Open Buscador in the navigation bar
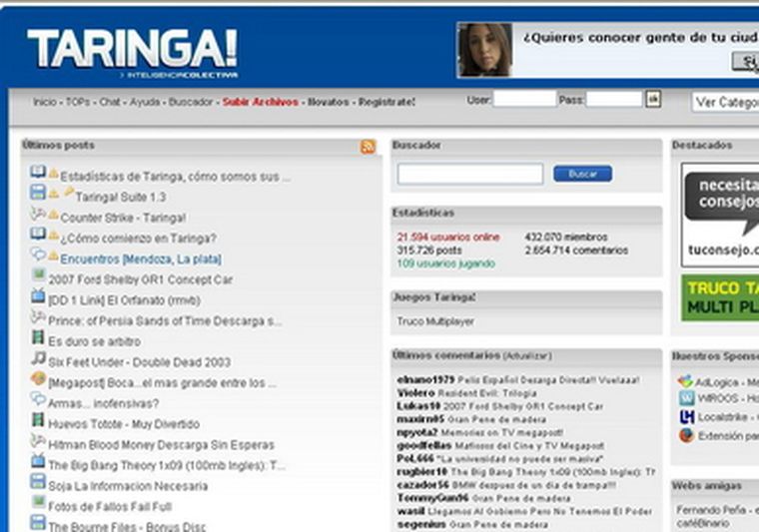This screenshot has width=759, height=532. pyautogui.click(x=191, y=102)
